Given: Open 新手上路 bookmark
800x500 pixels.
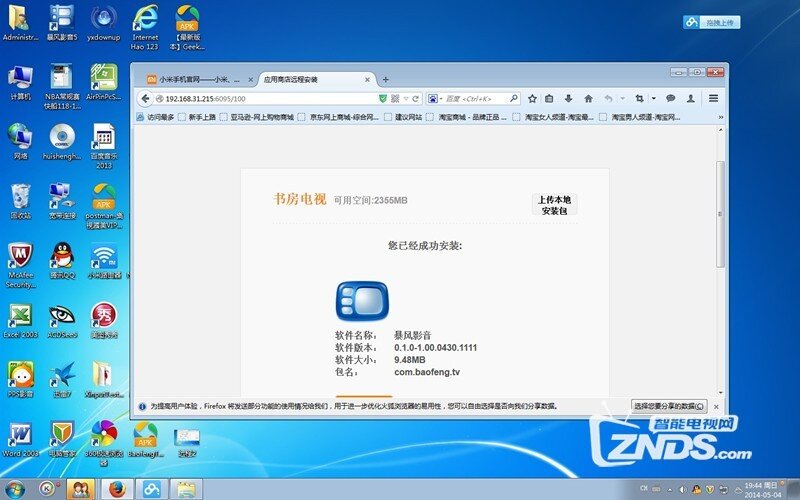Looking at the screenshot, I should pos(197,117).
